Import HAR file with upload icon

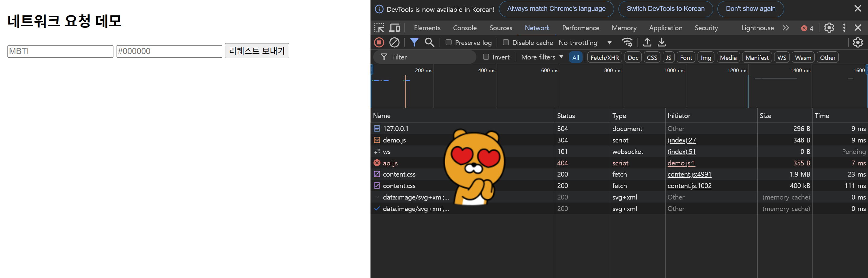647,43
